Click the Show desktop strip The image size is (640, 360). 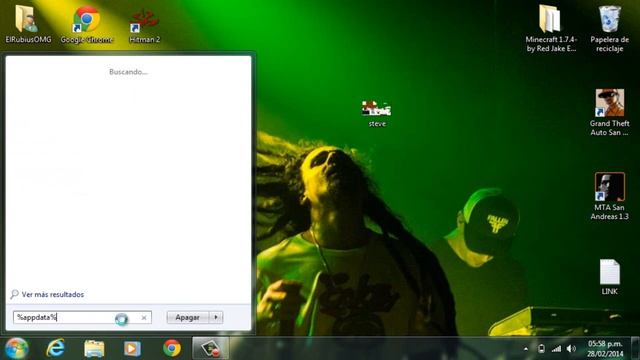[635, 348]
